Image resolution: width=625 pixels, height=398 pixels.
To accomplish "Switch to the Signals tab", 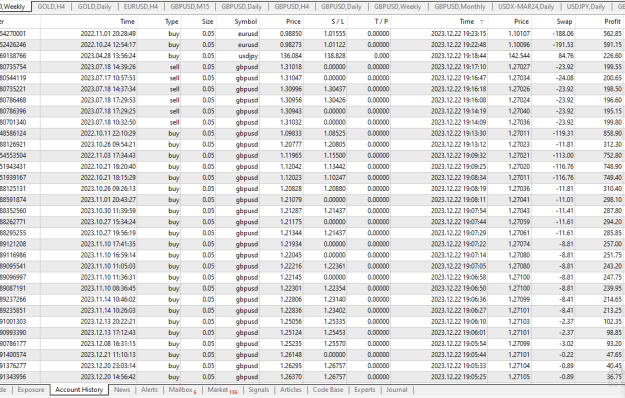I will click(259, 390).
